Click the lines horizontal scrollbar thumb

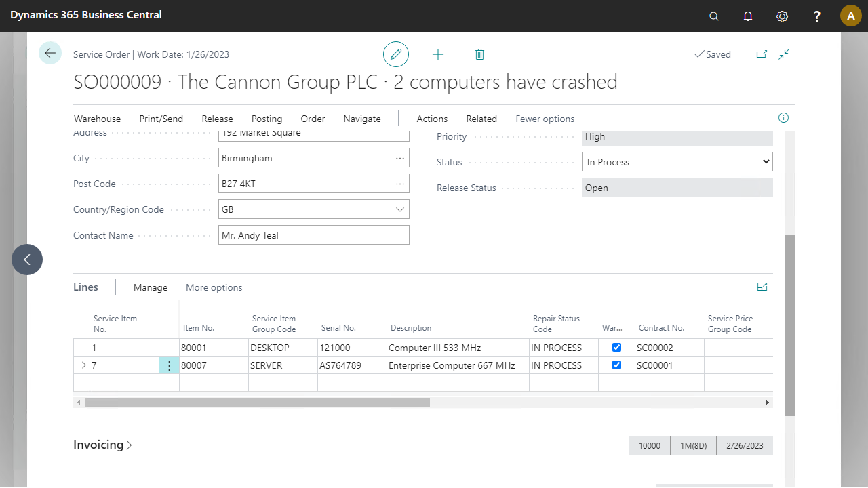tap(257, 402)
